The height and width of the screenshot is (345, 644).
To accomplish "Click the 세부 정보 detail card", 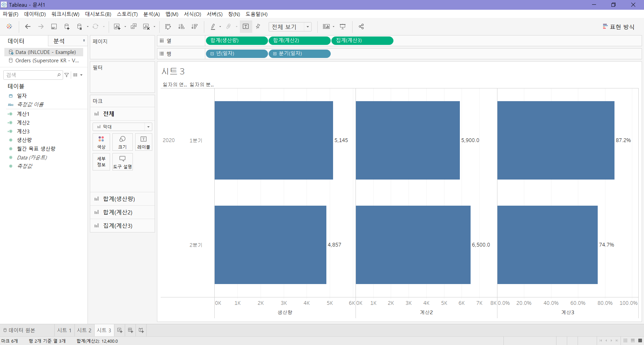I will coord(101,162).
